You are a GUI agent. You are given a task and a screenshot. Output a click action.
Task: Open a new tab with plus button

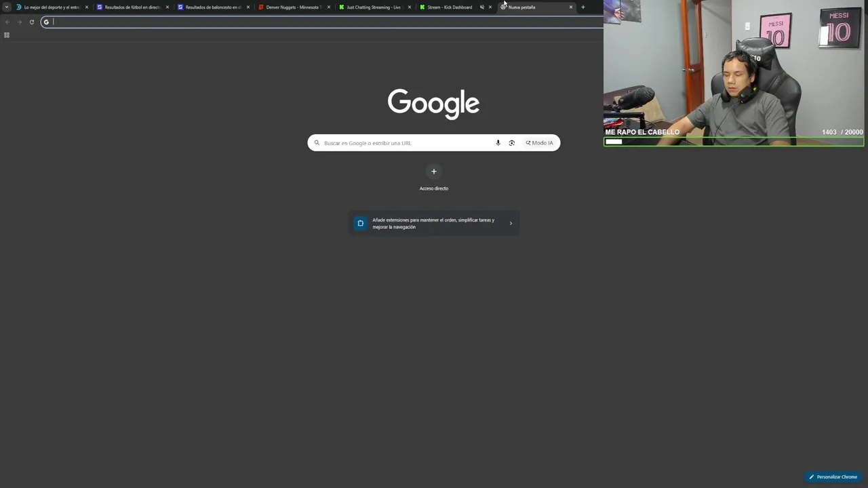click(583, 7)
